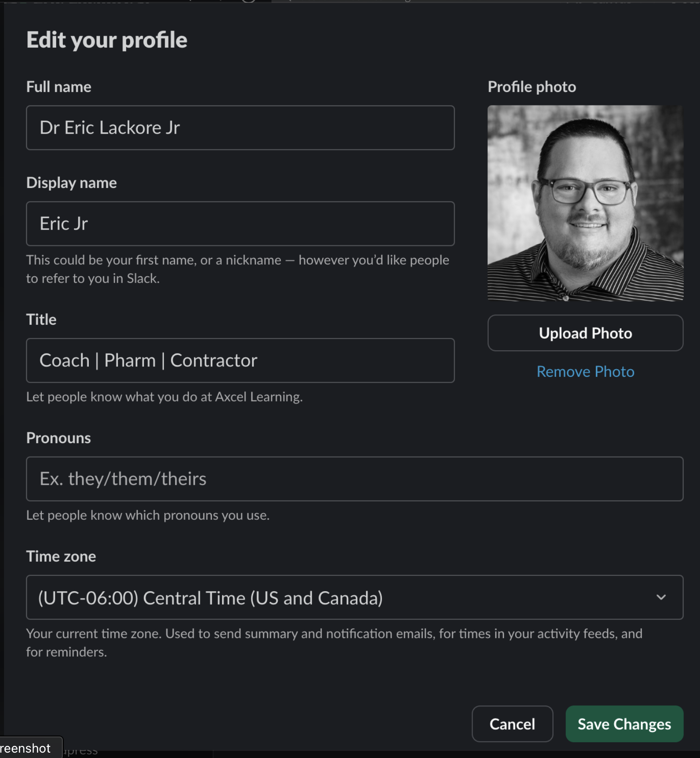
Task: Cancel the profile edits
Action: [512, 724]
